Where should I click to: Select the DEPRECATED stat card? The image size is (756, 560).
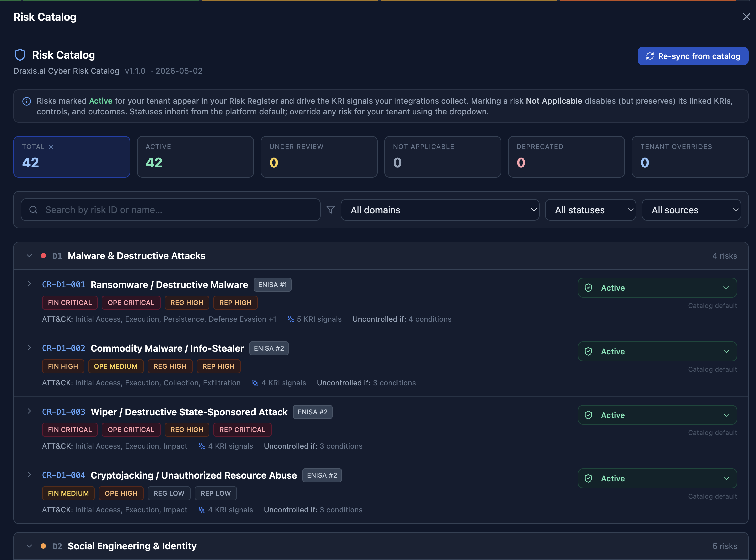(566, 156)
